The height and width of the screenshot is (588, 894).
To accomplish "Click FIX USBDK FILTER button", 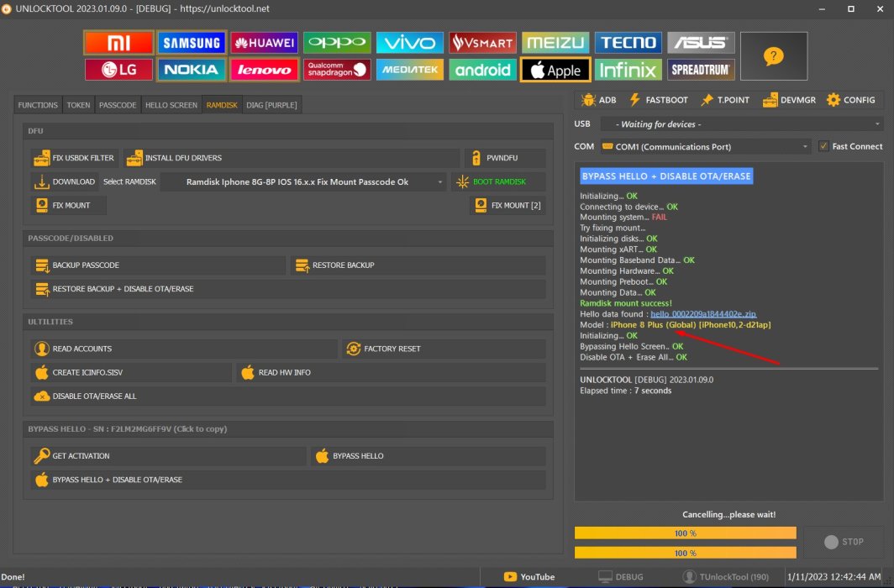I will tap(74, 158).
